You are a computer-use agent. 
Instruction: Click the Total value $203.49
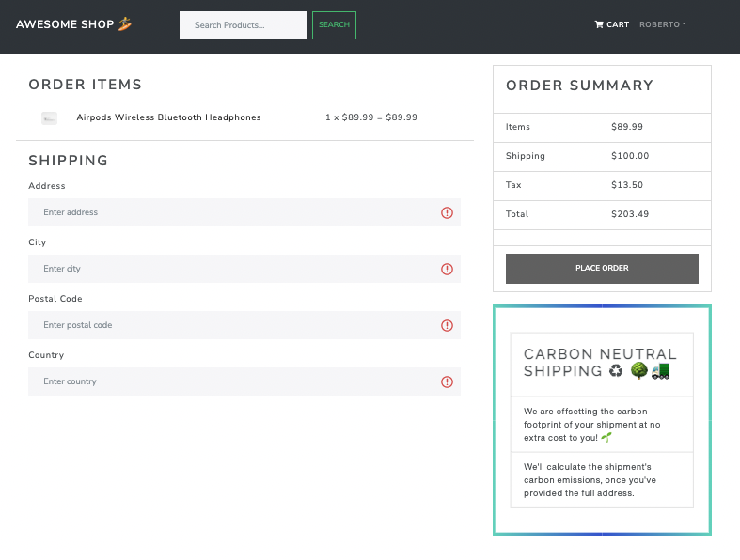coord(630,213)
